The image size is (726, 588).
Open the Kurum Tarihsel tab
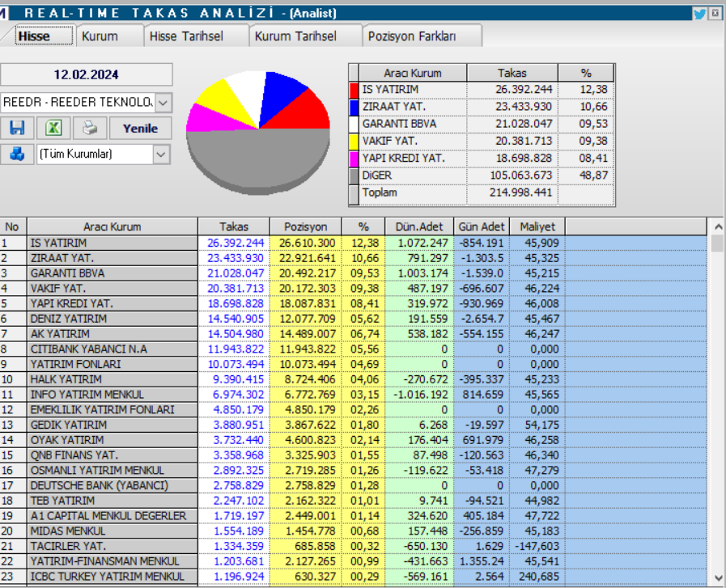291,36
